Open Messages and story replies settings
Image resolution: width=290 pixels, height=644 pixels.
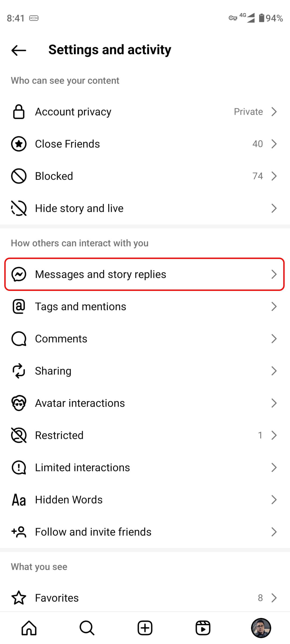click(145, 274)
